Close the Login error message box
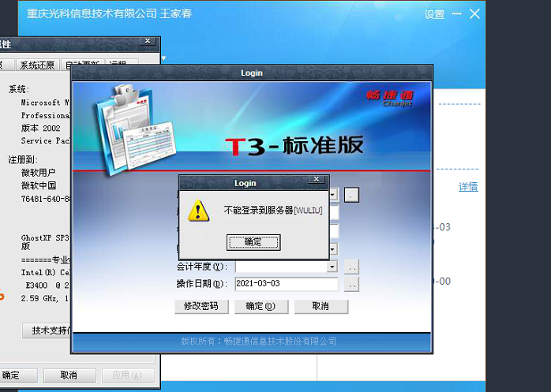551x392 pixels. point(317,180)
